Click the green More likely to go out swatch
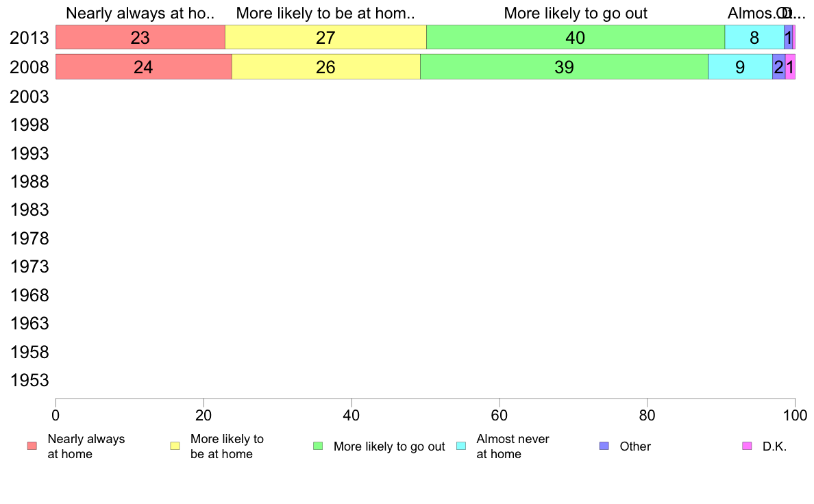 click(x=318, y=446)
